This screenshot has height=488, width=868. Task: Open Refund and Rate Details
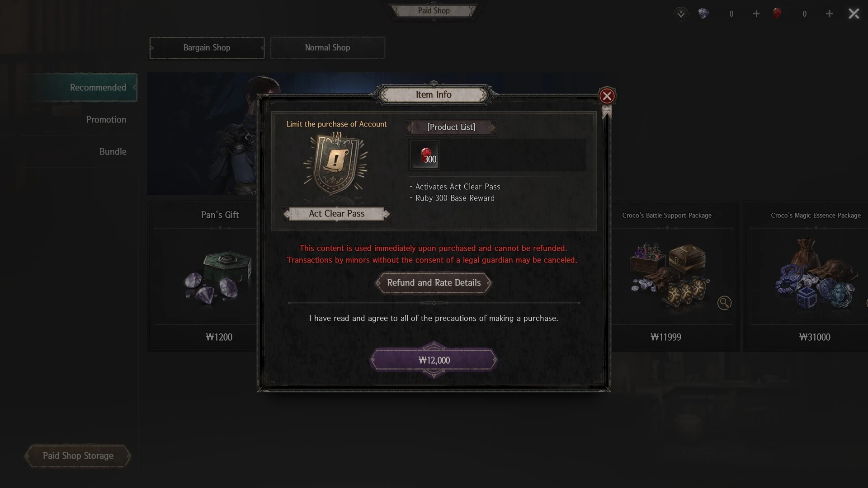[x=434, y=283]
